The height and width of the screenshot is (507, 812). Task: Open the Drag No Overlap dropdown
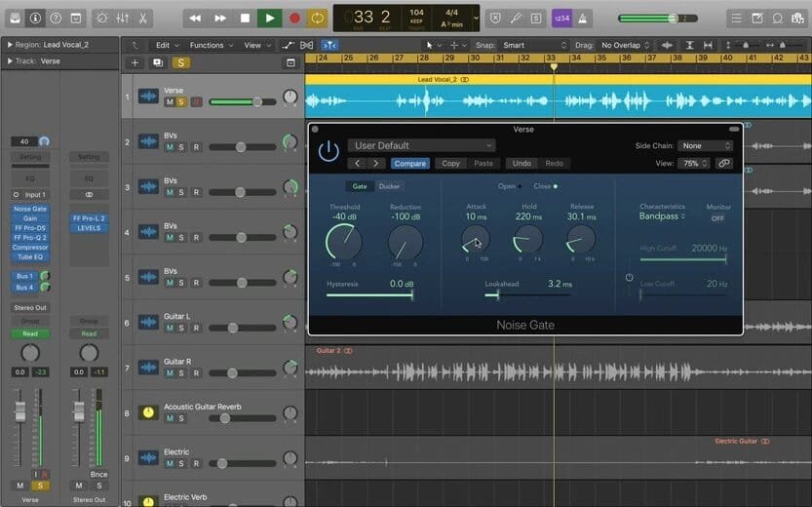pos(625,45)
